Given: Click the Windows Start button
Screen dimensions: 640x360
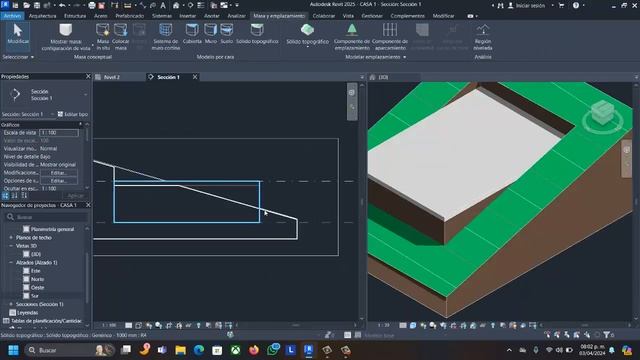Looking at the screenshot, I should [x=13, y=350].
